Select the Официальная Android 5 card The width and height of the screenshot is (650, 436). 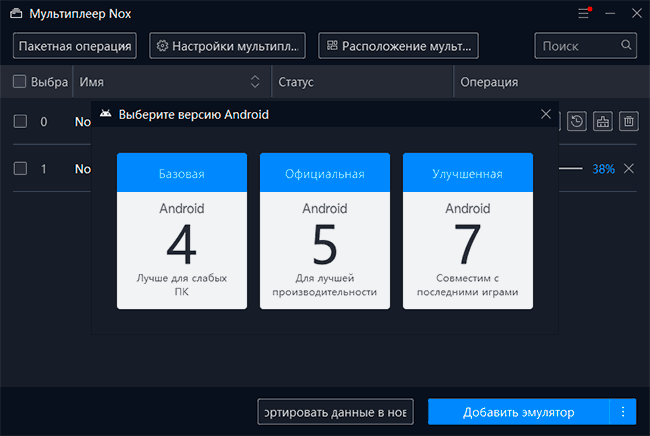tap(325, 231)
